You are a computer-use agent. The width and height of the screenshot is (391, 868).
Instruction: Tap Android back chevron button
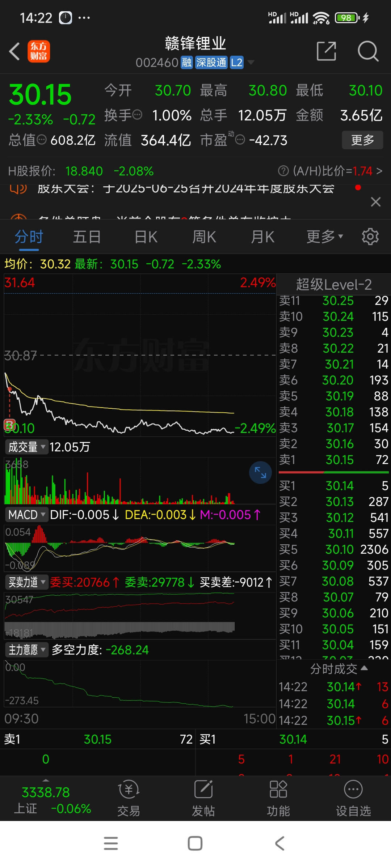pyautogui.click(x=280, y=843)
